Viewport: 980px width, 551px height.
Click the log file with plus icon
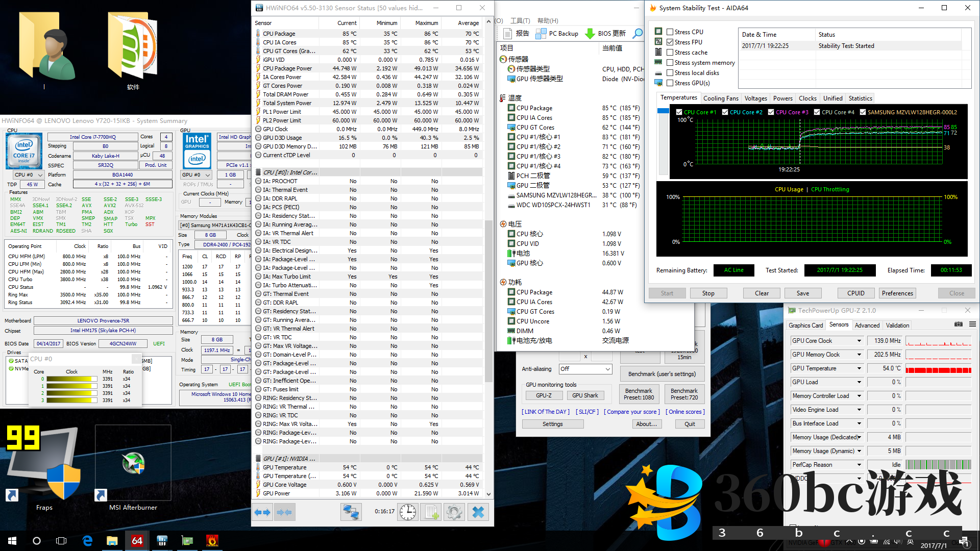pos(431,512)
